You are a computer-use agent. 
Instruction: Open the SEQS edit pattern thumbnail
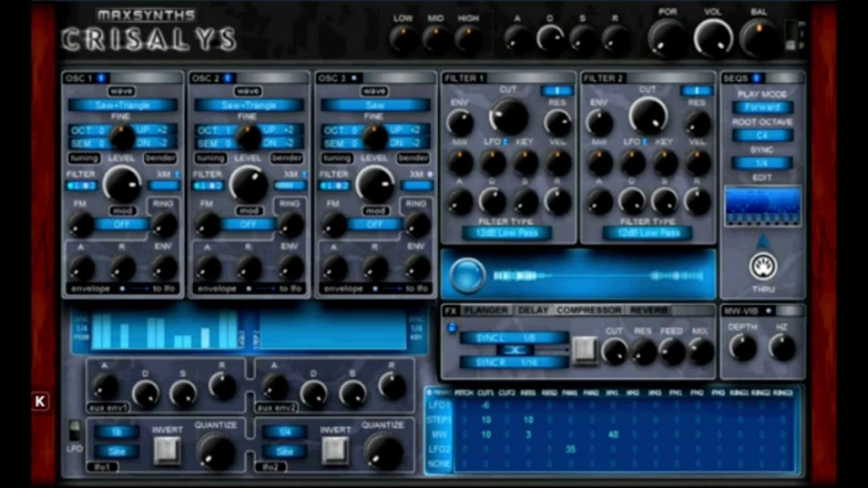pos(763,206)
